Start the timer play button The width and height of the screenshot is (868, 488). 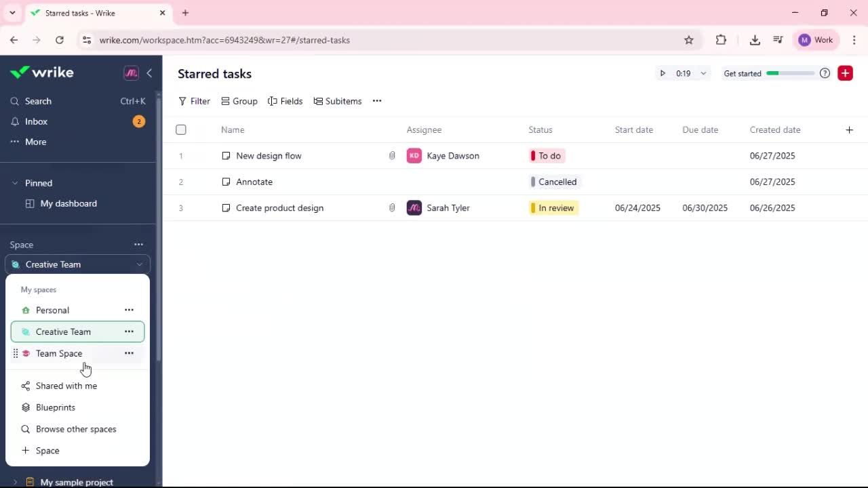pos(663,73)
